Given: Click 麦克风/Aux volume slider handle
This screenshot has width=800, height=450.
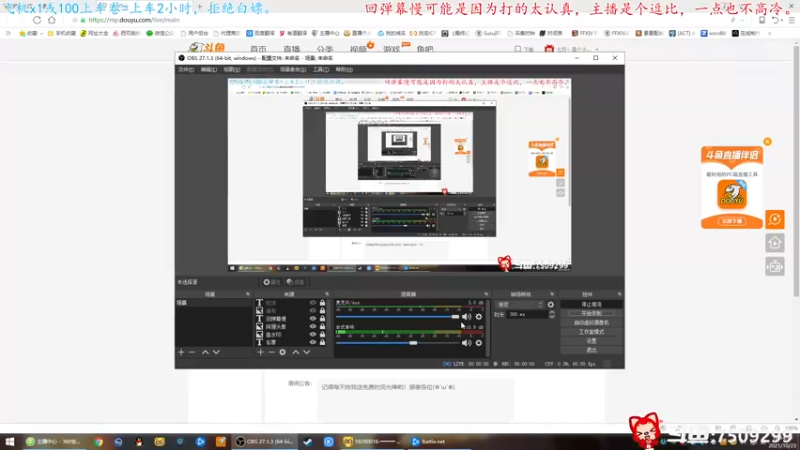Looking at the screenshot, I should [x=455, y=317].
